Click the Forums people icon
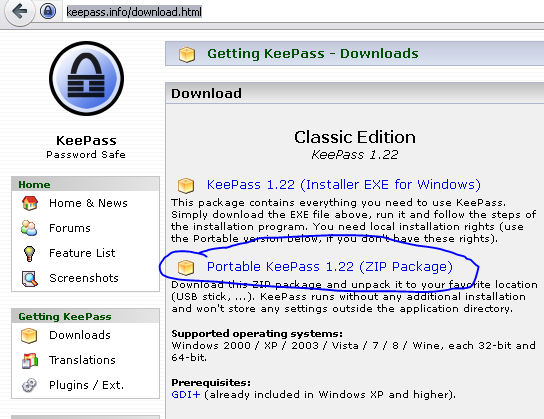Image resolution: width=544 pixels, height=419 pixels. point(29,228)
